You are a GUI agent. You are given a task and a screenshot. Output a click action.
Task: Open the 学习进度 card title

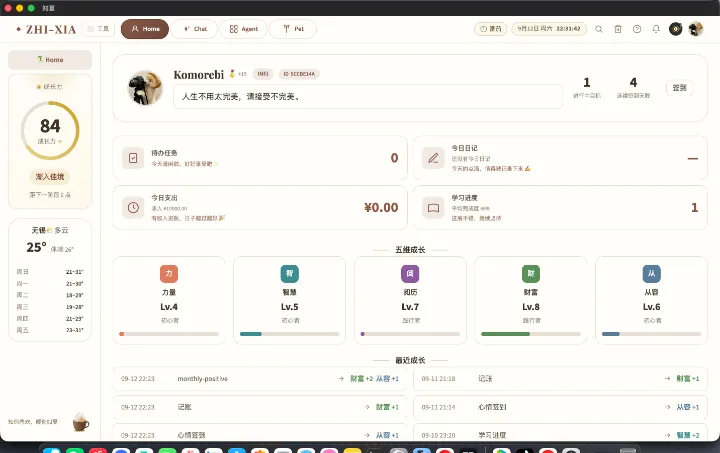464,198
